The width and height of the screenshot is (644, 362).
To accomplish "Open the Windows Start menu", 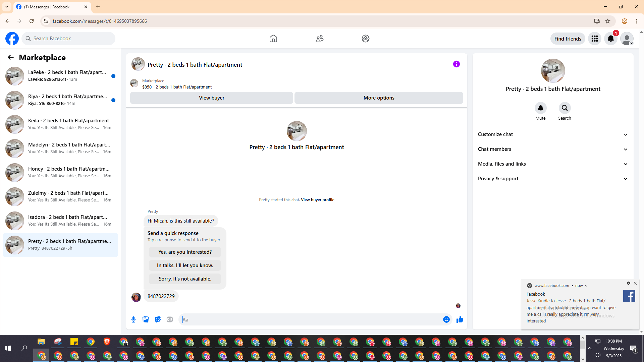I will pyautogui.click(x=8, y=348).
